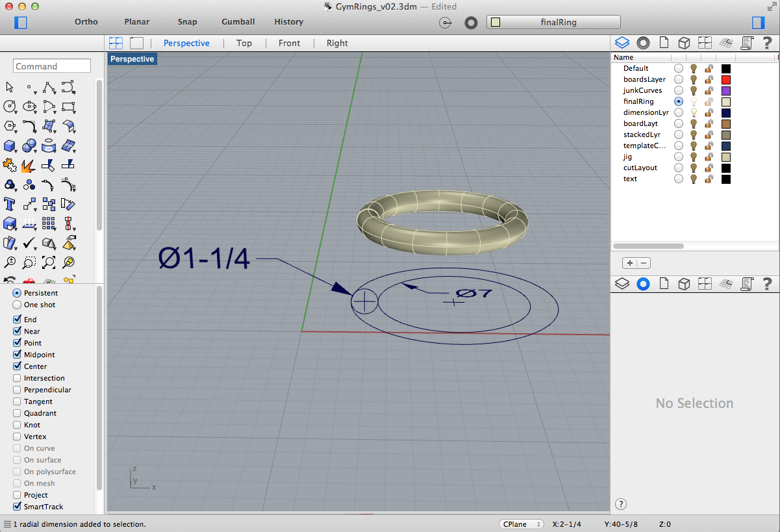Image resolution: width=780 pixels, height=532 pixels.
Task: Switch to the Top viewport tab
Action: 244,43
